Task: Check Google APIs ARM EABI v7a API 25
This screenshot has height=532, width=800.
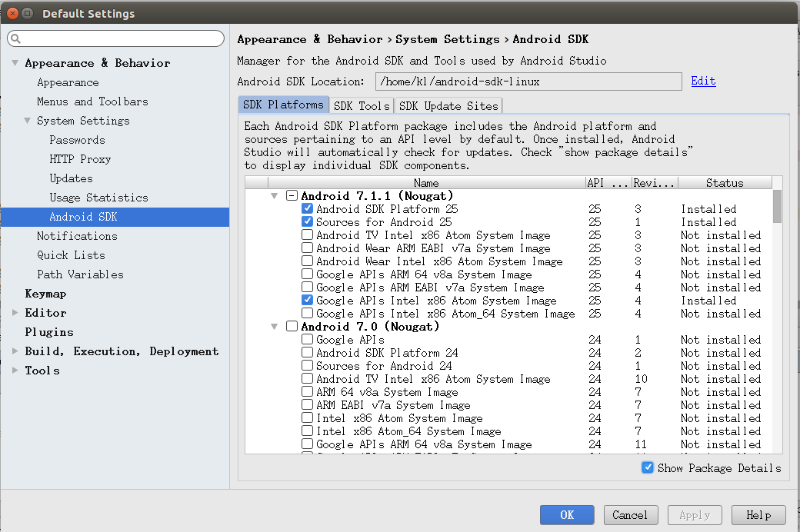Action: pos(307,288)
